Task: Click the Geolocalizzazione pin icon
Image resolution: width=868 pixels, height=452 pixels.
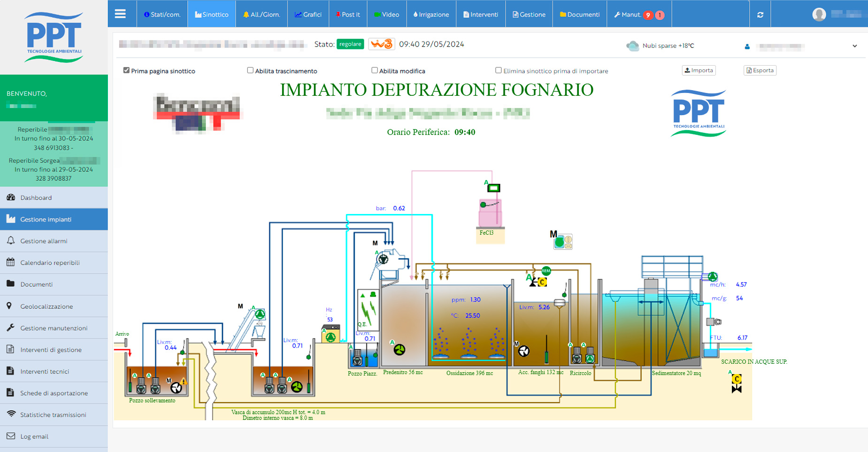Action: tap(9, 306)
